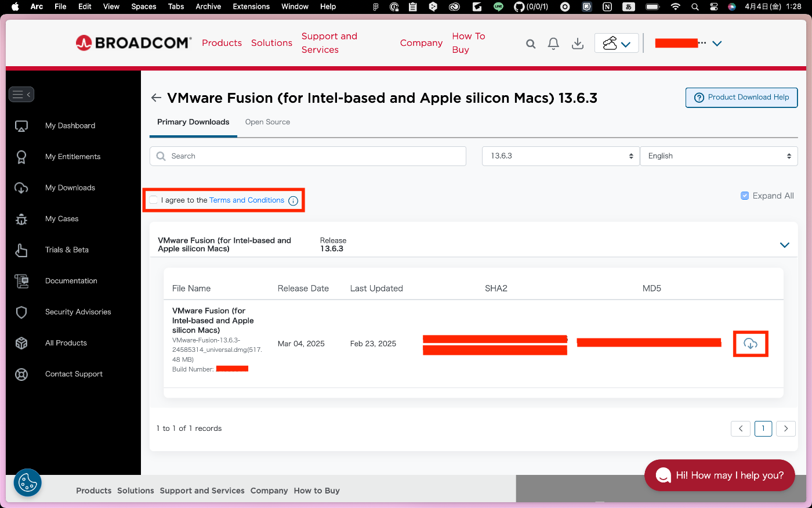This screenshot has height=508, width=812.
Task: Go to previous records page
Action: tap(741, 428)
